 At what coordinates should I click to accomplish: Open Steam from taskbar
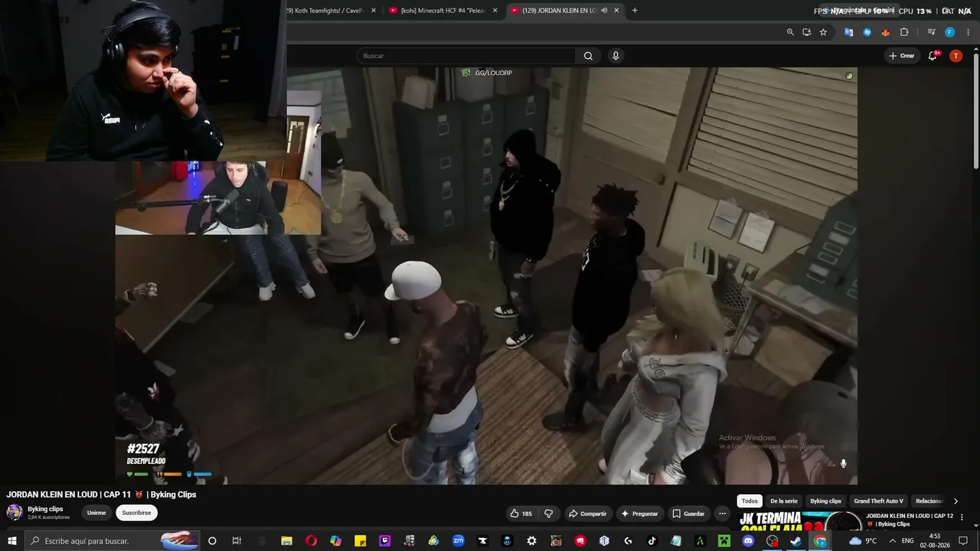795,541
